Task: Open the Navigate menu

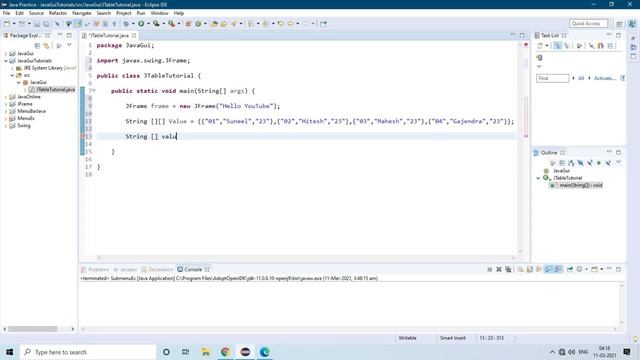Action: [x=82, y=13]
